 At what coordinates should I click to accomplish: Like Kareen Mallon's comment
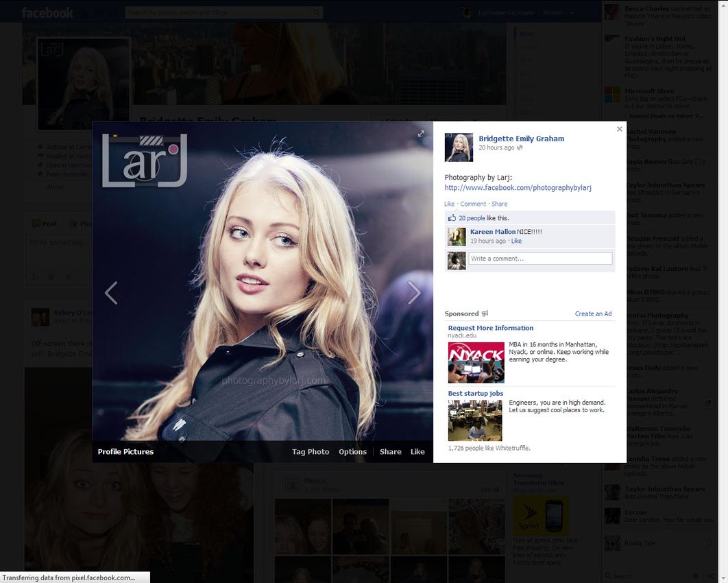pos(516,241)
